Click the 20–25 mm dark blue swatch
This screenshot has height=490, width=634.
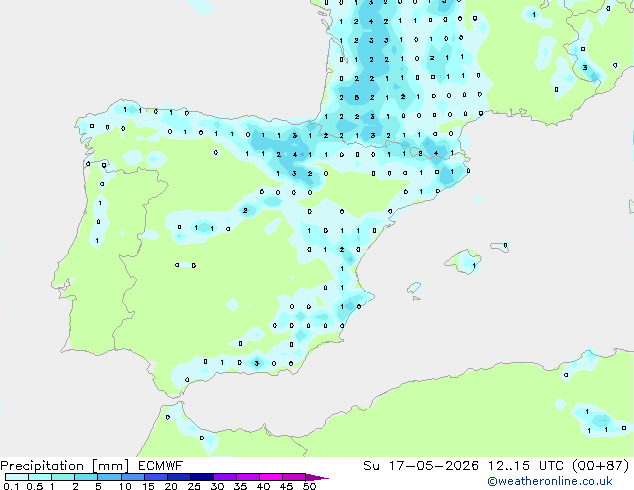179,477
